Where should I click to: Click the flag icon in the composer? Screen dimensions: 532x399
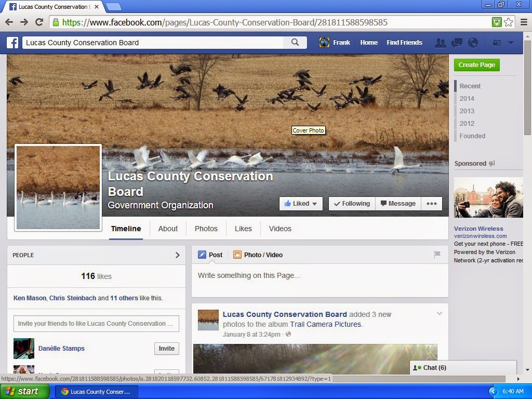[x=437, y=254]
